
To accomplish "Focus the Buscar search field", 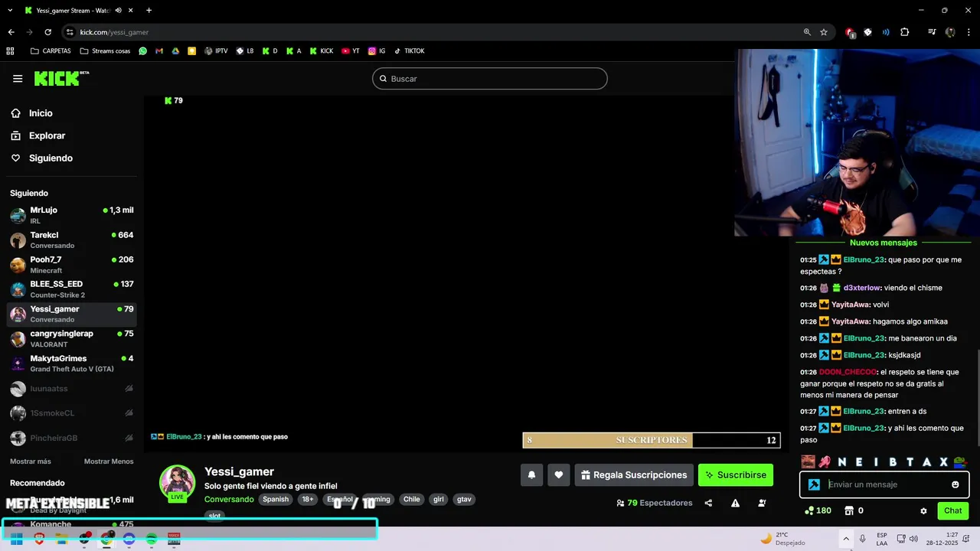I will (x=490, y=79).
